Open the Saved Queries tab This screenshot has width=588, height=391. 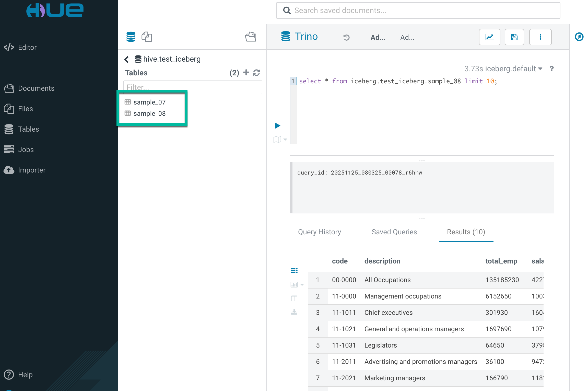pyautogui.click(x=394, y=232)
